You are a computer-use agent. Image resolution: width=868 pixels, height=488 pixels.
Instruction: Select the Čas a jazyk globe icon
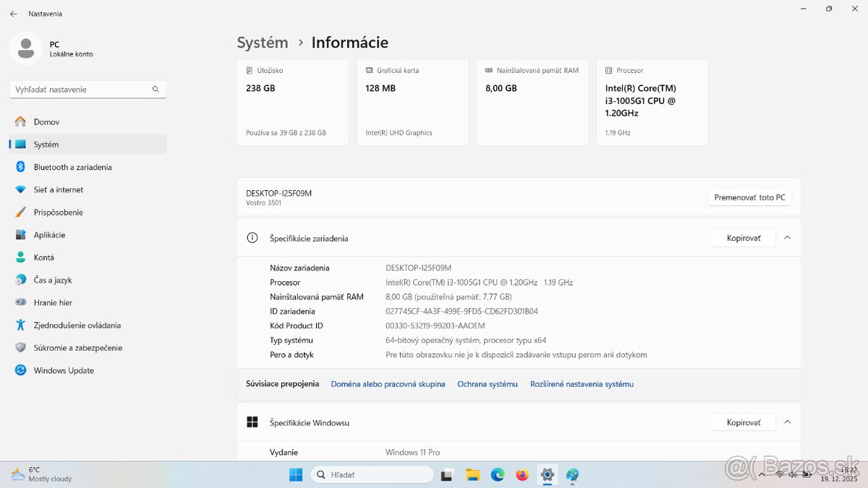(20, 280)
